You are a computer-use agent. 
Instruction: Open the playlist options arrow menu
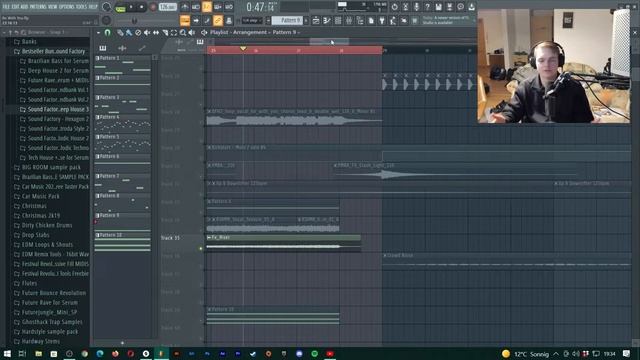click(x=98, y=32)
